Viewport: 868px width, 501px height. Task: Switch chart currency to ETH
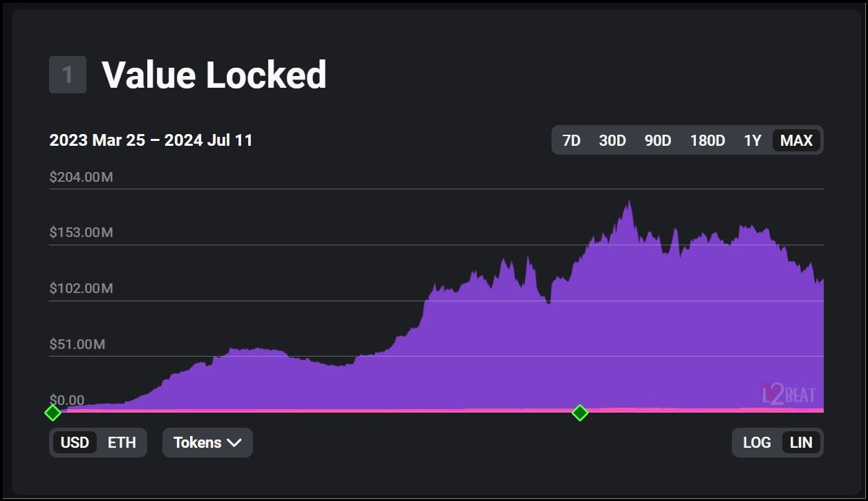click(122, 443)
